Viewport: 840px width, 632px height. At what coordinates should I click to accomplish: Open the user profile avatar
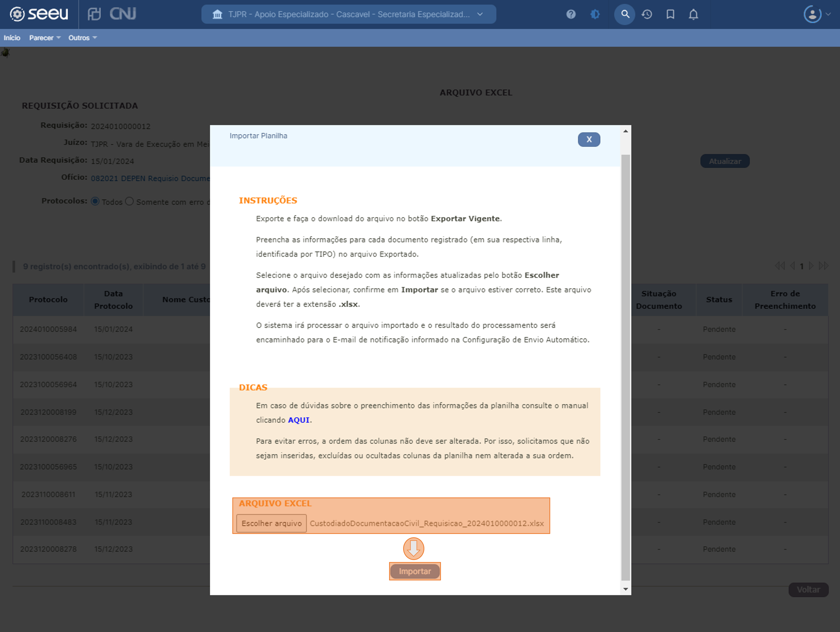(x=812, y=15)
